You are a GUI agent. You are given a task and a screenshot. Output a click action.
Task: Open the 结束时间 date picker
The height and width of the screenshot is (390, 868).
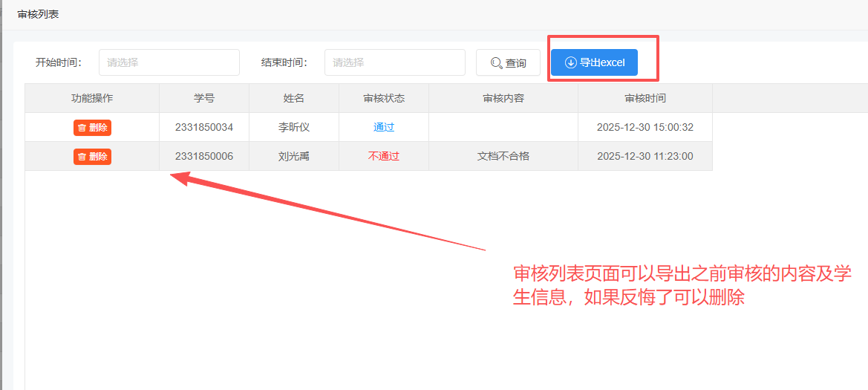coord(394,62)
